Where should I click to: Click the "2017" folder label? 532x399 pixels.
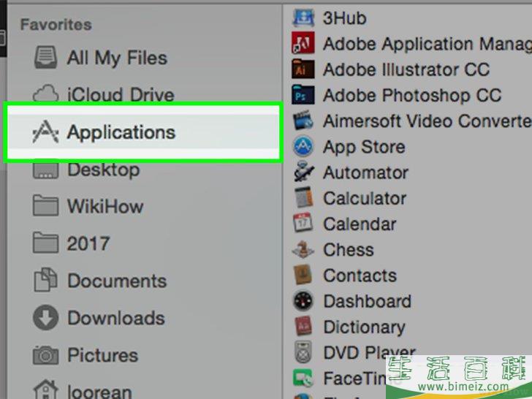pyautogui.click(x=88, y=243)
